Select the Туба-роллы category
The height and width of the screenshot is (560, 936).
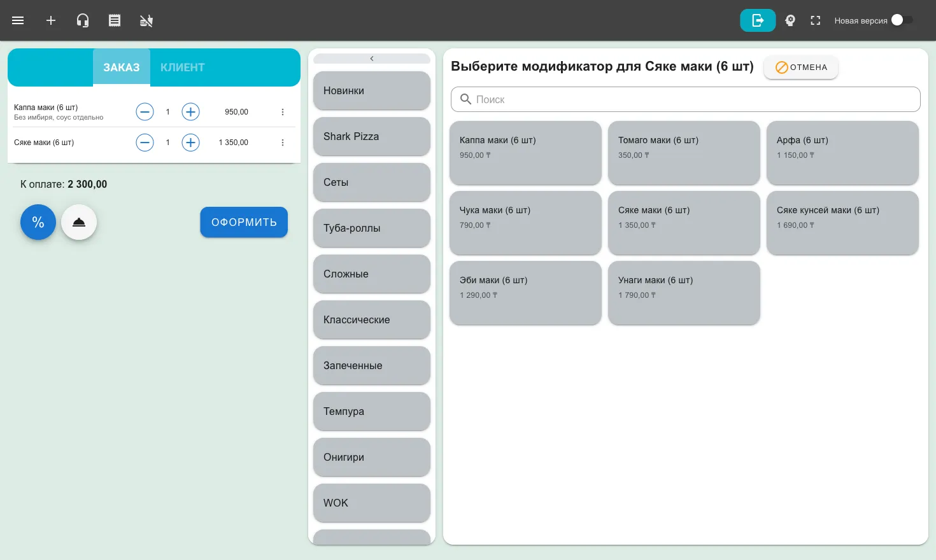coord(372,228)
